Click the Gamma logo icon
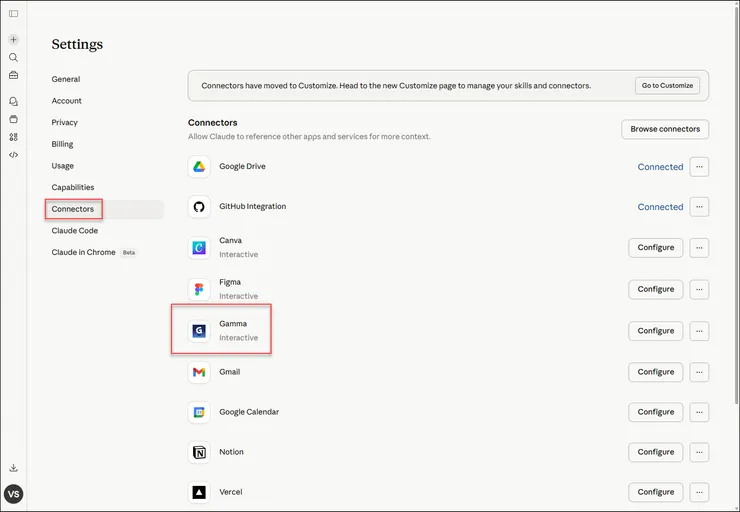 pyautogui.click(x=199, y=331)
